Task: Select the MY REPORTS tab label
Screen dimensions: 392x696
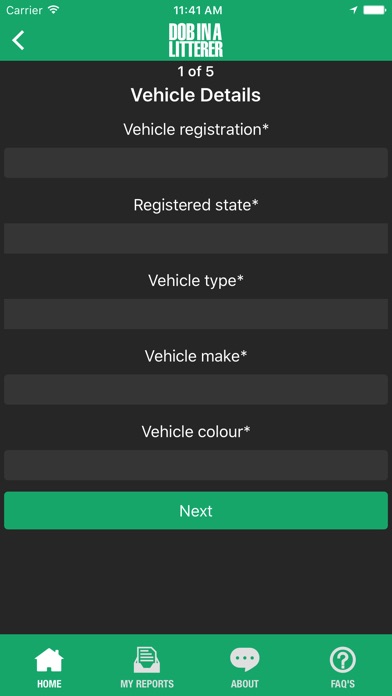Action: point(147,684)
